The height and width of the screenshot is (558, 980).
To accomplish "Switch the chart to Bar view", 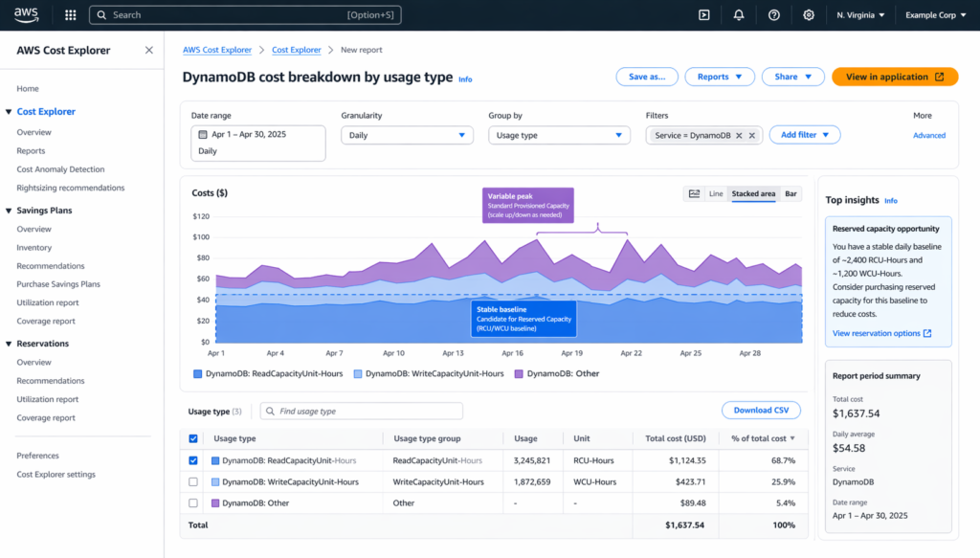I will 791,193.
